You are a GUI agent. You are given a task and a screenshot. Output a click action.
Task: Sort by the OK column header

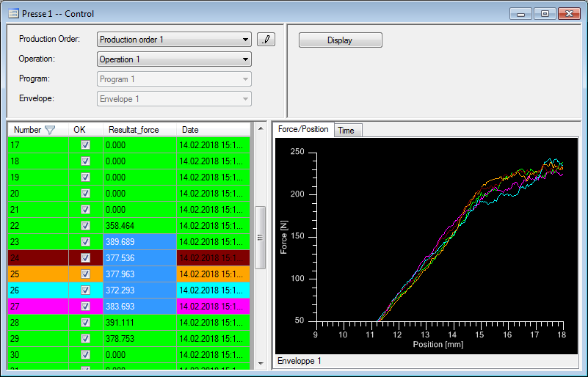tap(85, 130)
